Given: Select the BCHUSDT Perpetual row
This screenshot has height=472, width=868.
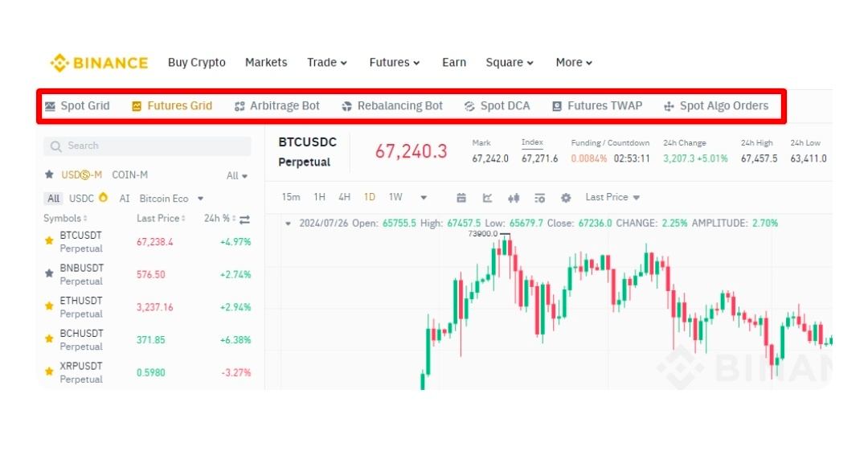Looking at the screenshot, I should [x=147, y=340].
